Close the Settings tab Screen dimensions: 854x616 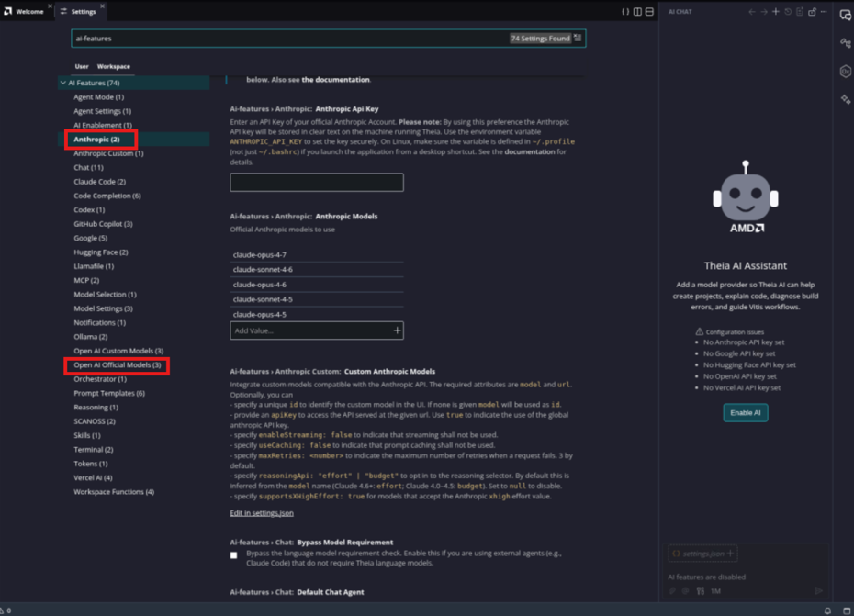[103, 6]
